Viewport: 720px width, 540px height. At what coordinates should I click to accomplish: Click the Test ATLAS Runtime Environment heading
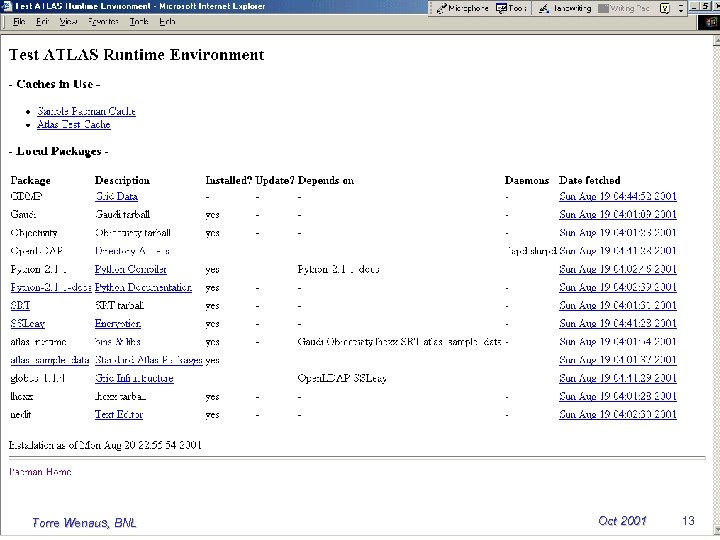136,55
